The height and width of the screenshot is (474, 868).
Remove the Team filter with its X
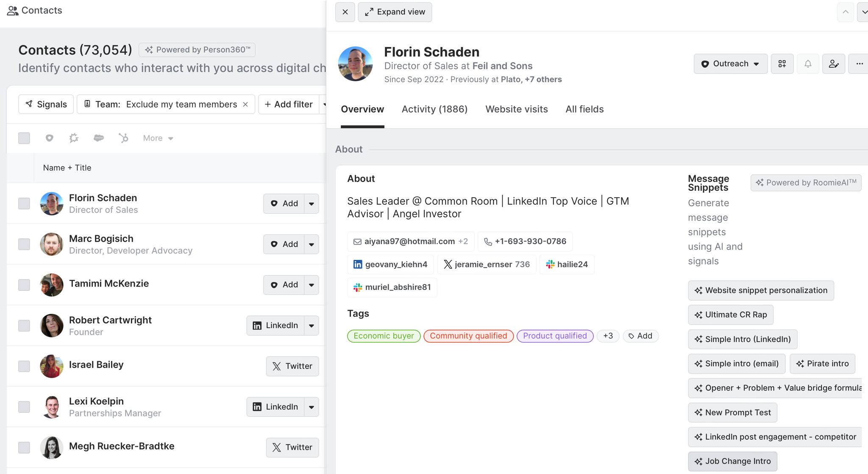[x=245, y=104]
